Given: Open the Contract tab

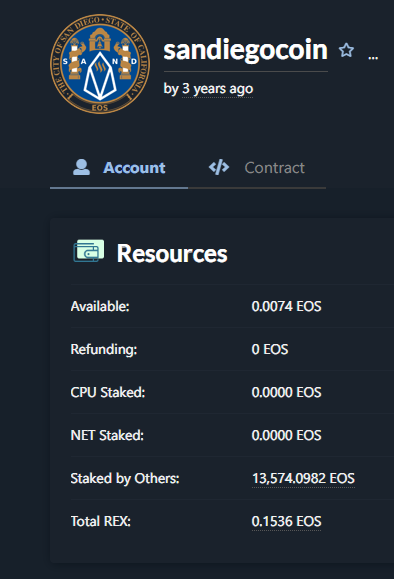Looking at the screenshot, I should [257, 168].
